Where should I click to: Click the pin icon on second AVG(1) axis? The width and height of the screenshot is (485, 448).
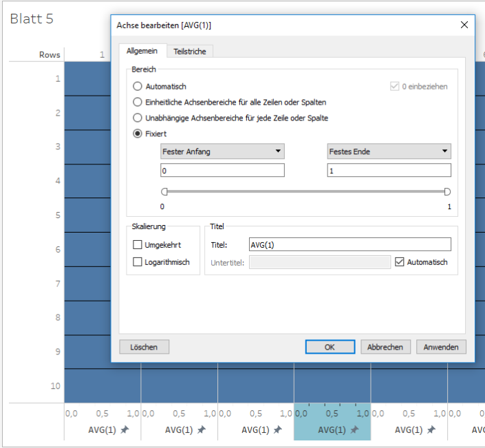coord(202,429)
